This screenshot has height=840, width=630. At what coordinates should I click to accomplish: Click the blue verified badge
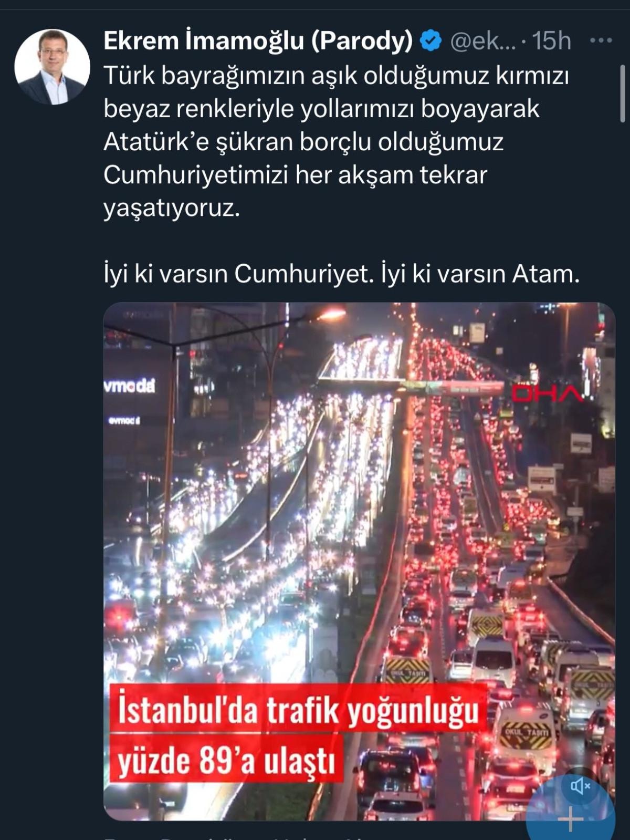(431, 41)
